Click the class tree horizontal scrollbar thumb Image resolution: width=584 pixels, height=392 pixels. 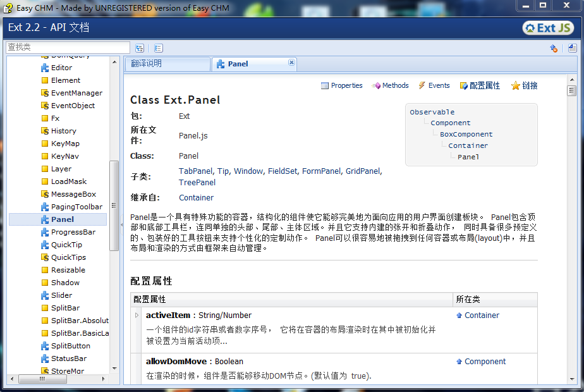(42, 379)
